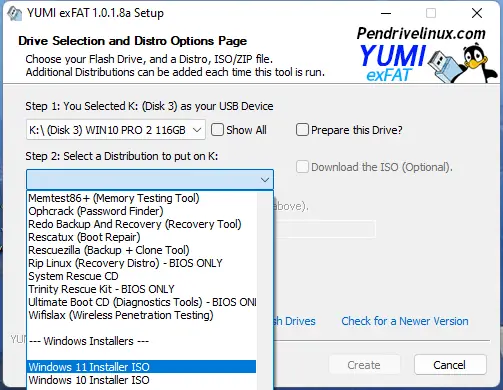Viewport: 503px width, 390px height.
Task: Select Windows 11 Installer ISO
Action: [x=142, y=367]
